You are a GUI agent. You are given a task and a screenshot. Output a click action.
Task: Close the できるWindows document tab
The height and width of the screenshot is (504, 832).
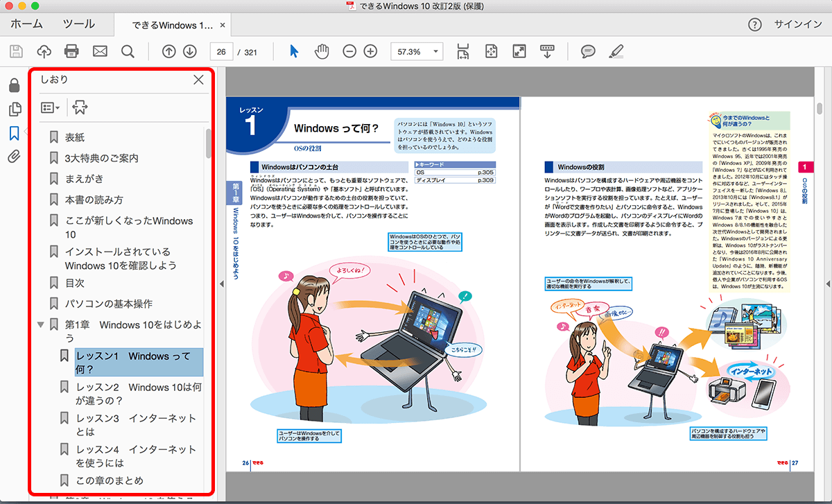[x=223, y=26]
